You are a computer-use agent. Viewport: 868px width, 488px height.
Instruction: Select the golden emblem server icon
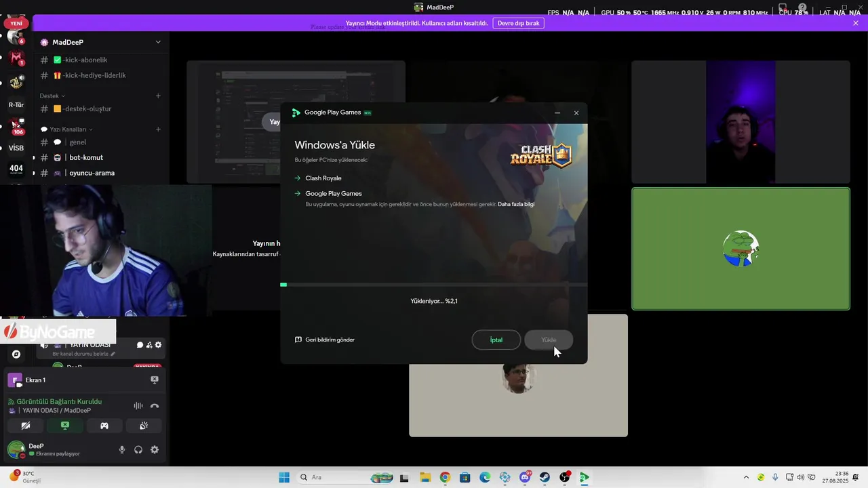click(x=16, y=82)
